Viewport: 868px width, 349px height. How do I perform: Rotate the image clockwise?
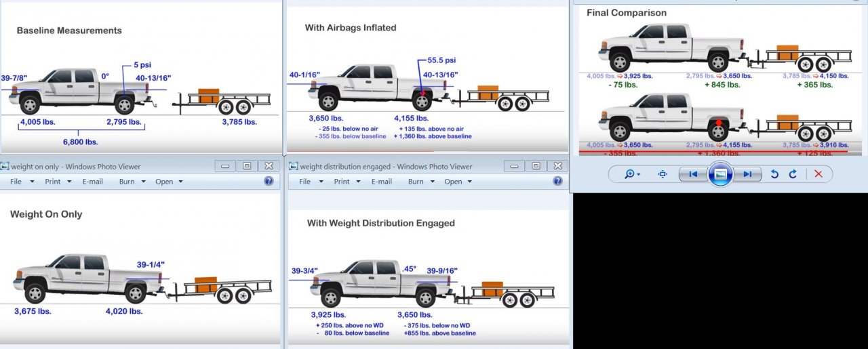793,174
